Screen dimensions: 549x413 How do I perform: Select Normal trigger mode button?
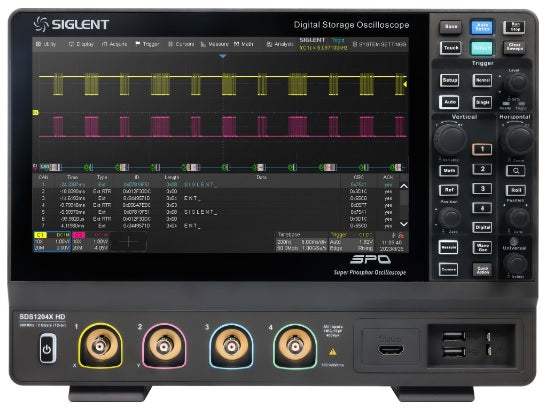pyautogui.click(x=482, y=80)
